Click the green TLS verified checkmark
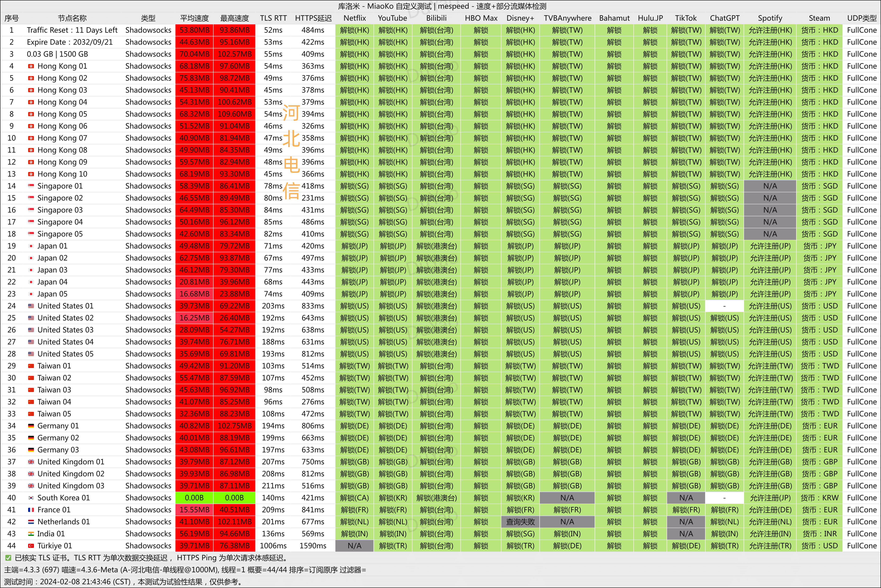The width and height of the screenshot is (881, 588). tap(8, 558)
